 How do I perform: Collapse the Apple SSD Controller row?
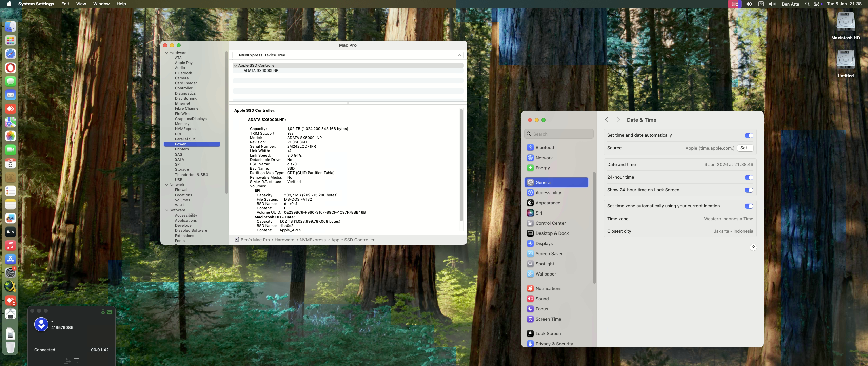coord(235,65)
